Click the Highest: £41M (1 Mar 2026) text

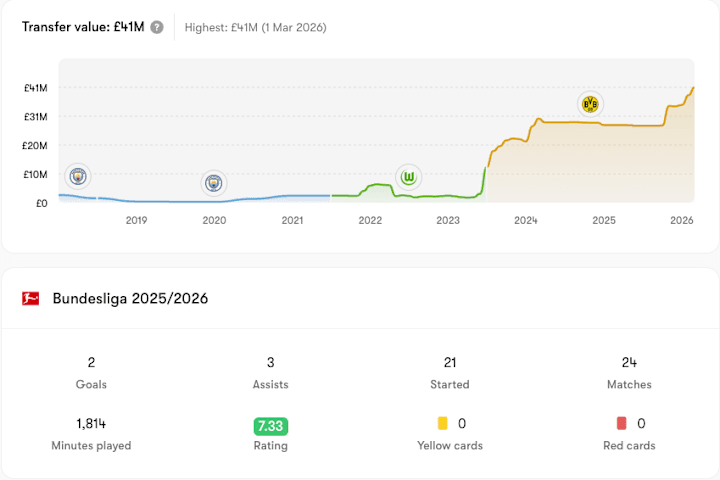click(x=255, y=27)
